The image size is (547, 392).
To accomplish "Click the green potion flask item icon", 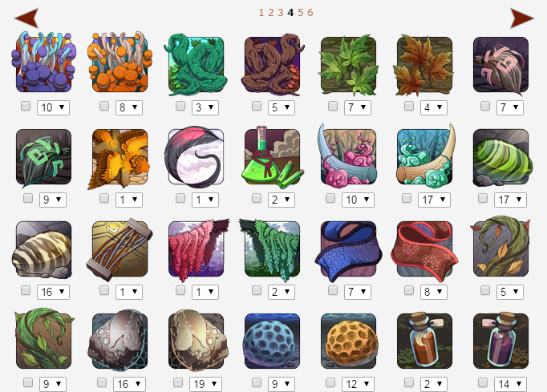I will tap(272, 158).
